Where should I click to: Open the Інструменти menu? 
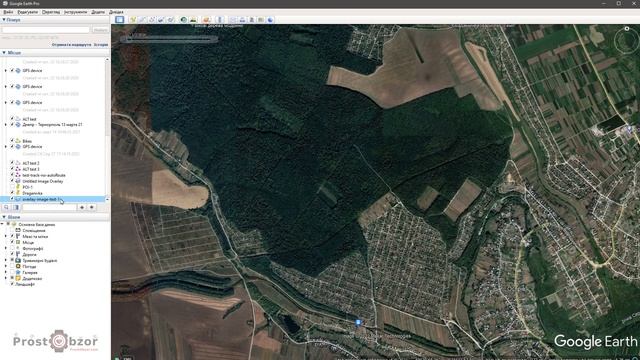[x=76, y=12]
